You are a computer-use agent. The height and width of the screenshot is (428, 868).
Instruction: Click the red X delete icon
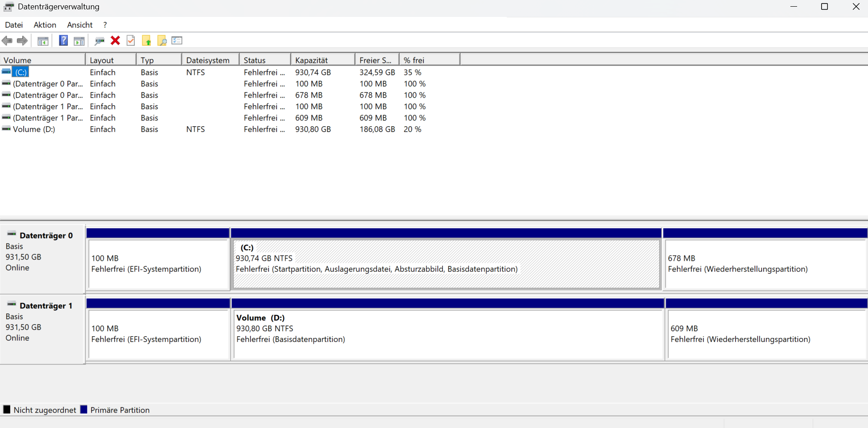(x=115, y=41)
